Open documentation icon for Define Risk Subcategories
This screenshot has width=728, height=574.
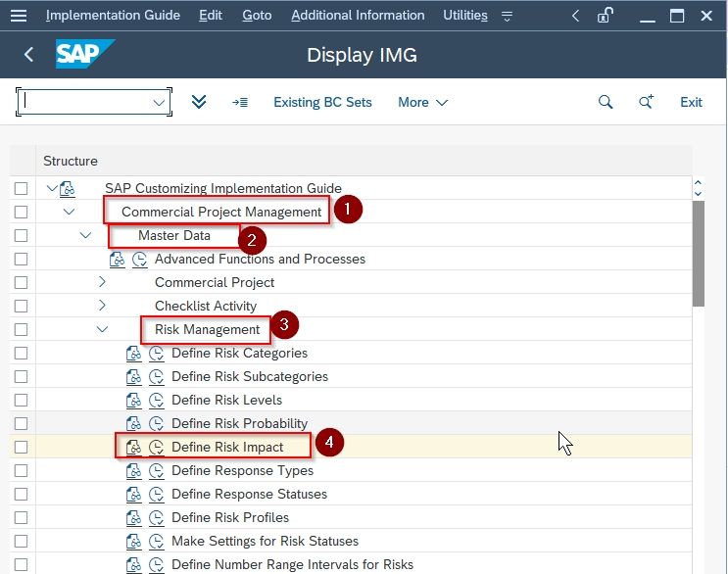[x=133, y=377]
